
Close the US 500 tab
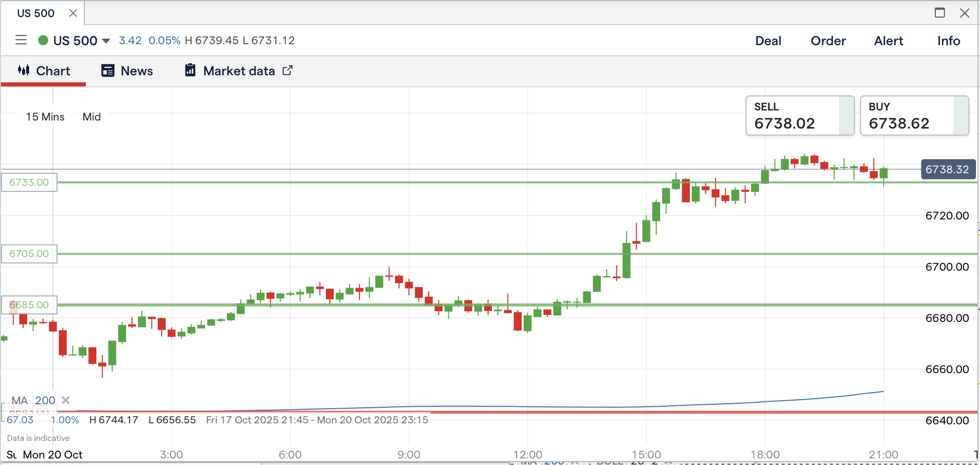pyautogui.click(x=73, y=13)
